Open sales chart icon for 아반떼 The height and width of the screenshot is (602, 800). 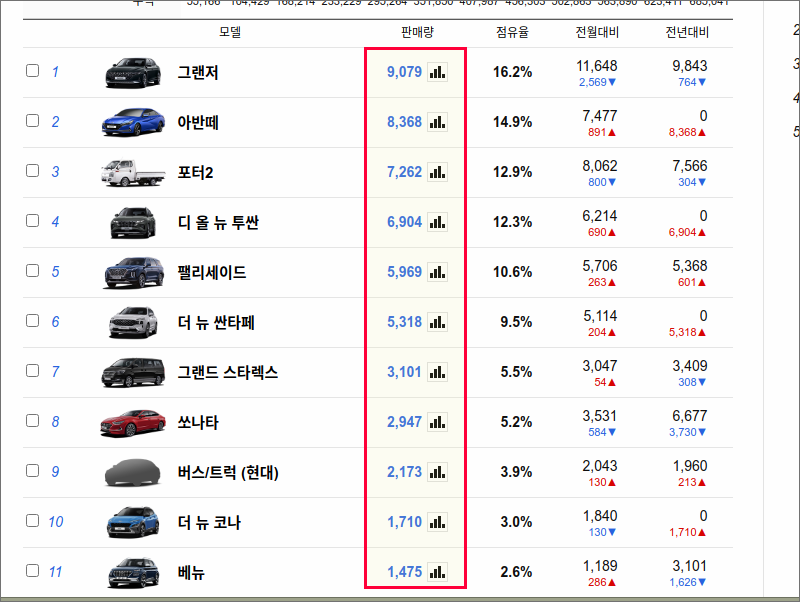[437, 122]
